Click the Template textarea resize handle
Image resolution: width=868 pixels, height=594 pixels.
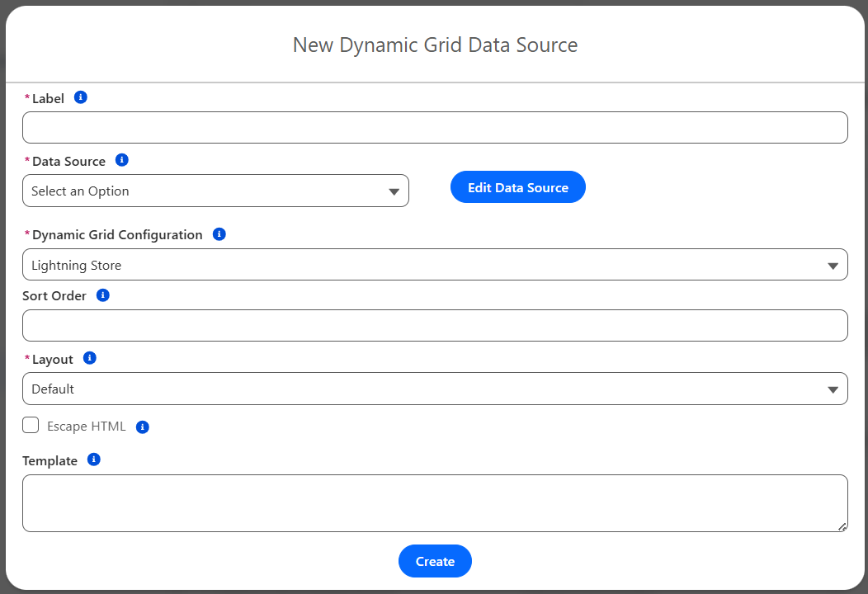tap(842, 526)
